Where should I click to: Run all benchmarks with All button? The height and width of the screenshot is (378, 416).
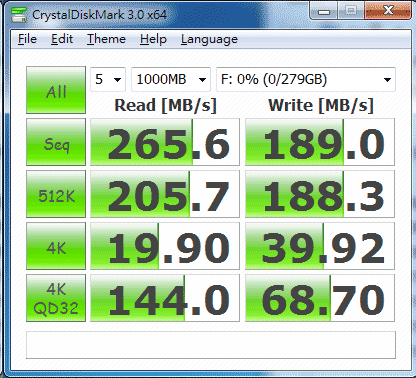(56, 90)
